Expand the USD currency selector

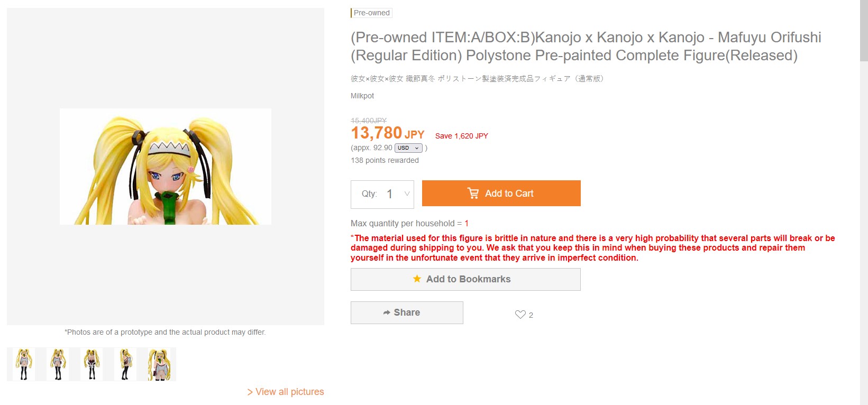[x=408, y=148]
